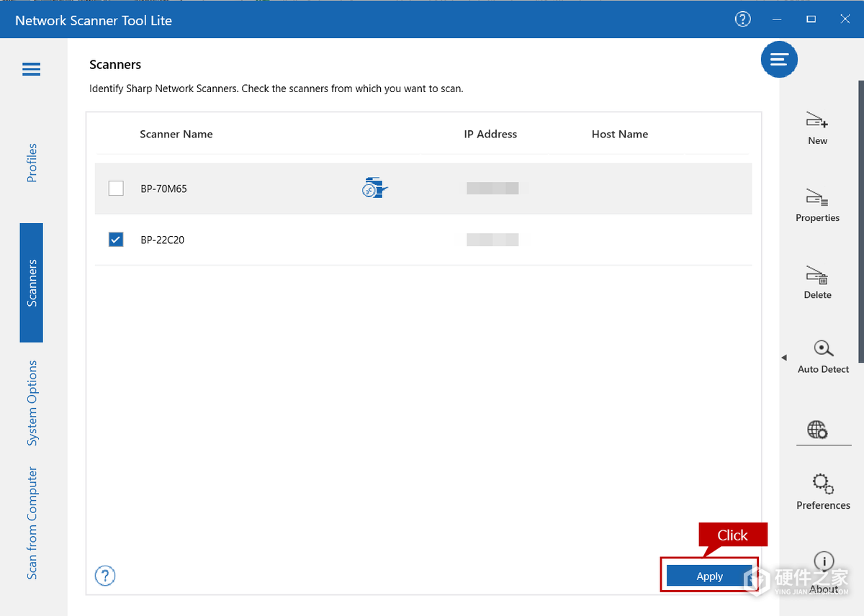
Task: Click the Apply button
Action: [709, 576]
